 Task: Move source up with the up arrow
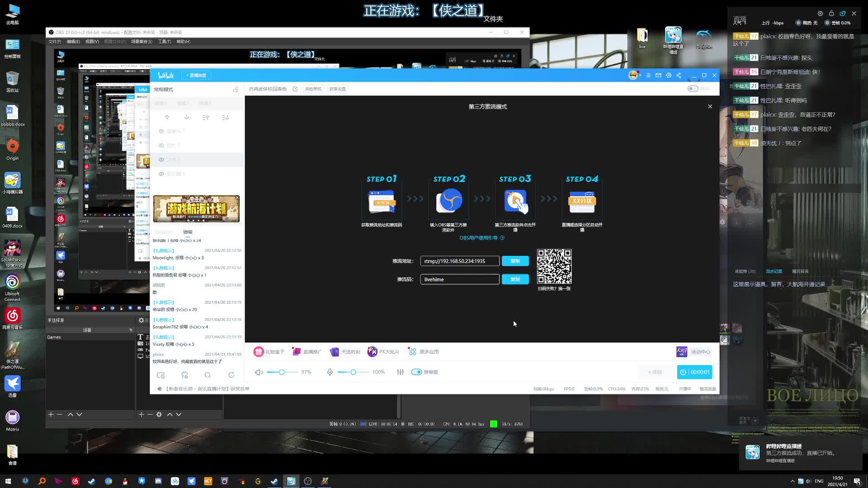point(167,117)
